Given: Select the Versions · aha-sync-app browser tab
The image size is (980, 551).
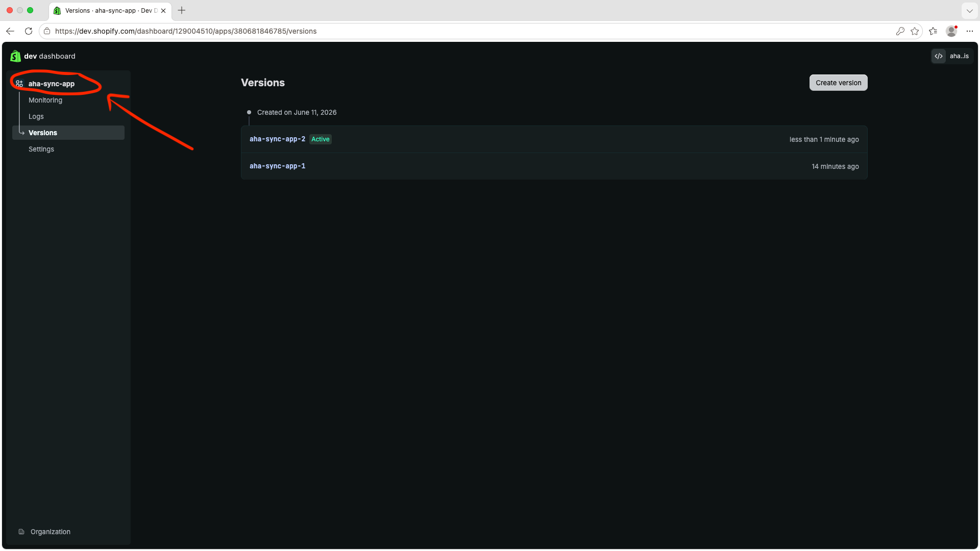Looking at the screenshot, I should coord(110,10).
